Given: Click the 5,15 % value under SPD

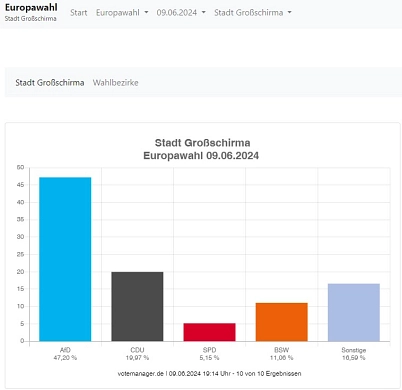Looking at the screenshot, I should tap(209, 358).
